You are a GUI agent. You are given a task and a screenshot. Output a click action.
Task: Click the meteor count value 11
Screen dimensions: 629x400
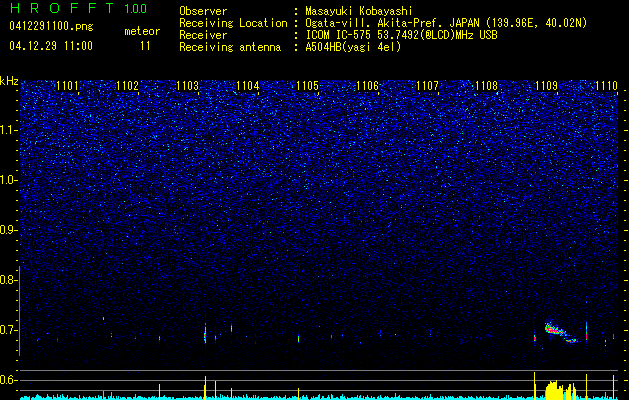point(145,46)
